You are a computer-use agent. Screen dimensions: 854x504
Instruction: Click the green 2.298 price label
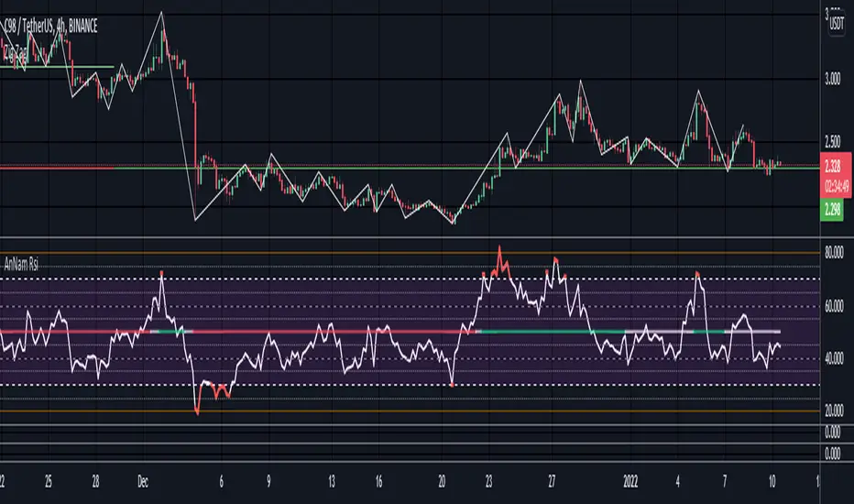pyautogui.click(x=832, y=209)
